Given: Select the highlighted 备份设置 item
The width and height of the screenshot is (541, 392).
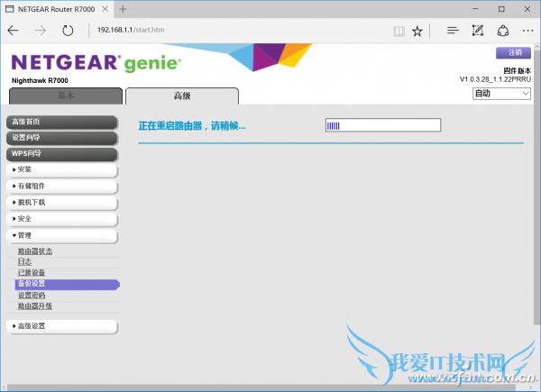Looking at the screenshot, I should click(68, 284).
